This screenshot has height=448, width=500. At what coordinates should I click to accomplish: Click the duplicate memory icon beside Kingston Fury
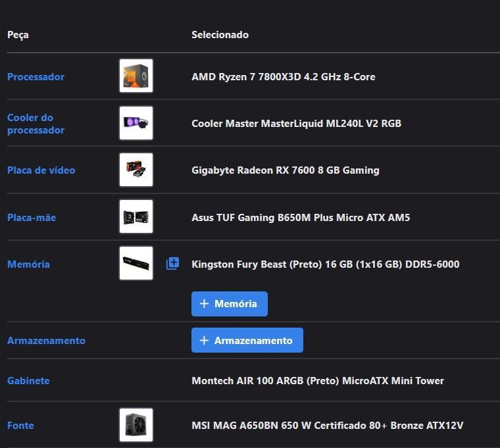(172, 263)
